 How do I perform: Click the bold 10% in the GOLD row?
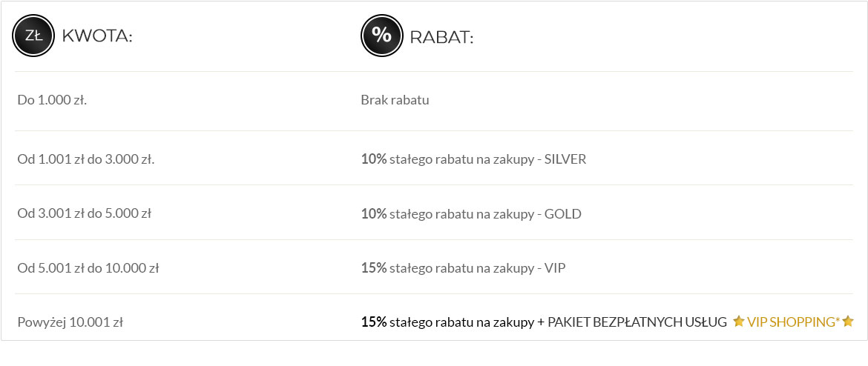(374, 214)
